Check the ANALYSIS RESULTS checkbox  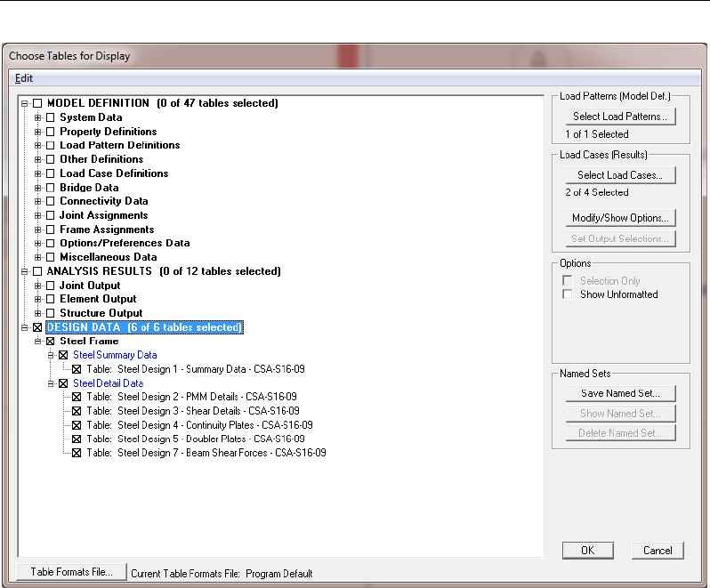pos(37,271)
